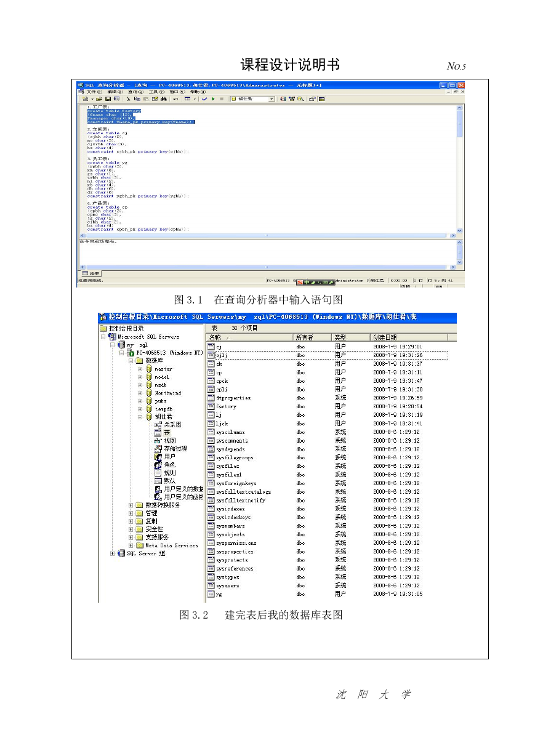The image size is (535, 756).
Task: Sort table list by 名称 column header
Action: point(250,337)
